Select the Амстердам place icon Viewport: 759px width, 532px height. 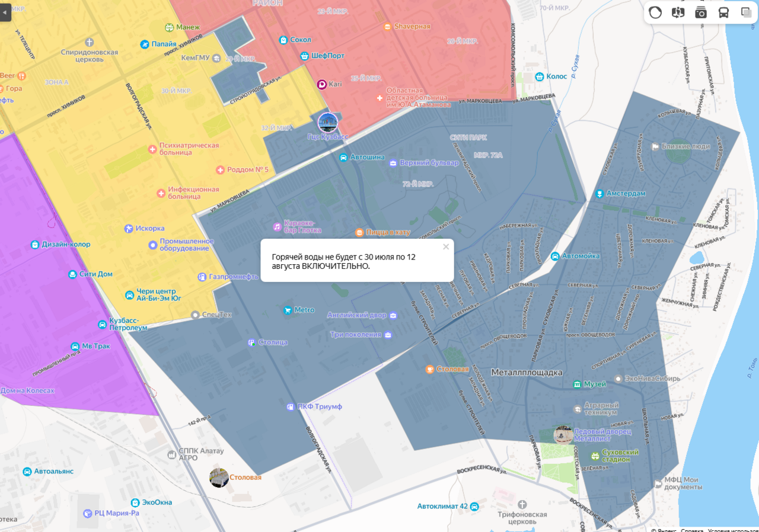click(599, 193)
